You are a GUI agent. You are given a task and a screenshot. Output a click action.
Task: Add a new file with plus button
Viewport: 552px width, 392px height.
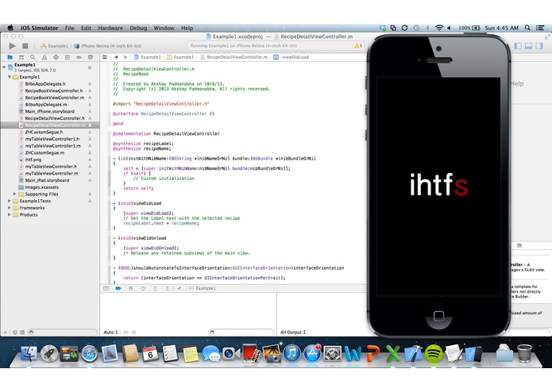(x=5, y=332)
